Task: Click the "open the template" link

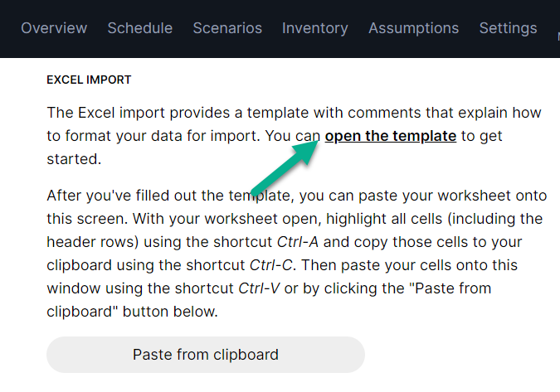Action: (x=390, y=136)
